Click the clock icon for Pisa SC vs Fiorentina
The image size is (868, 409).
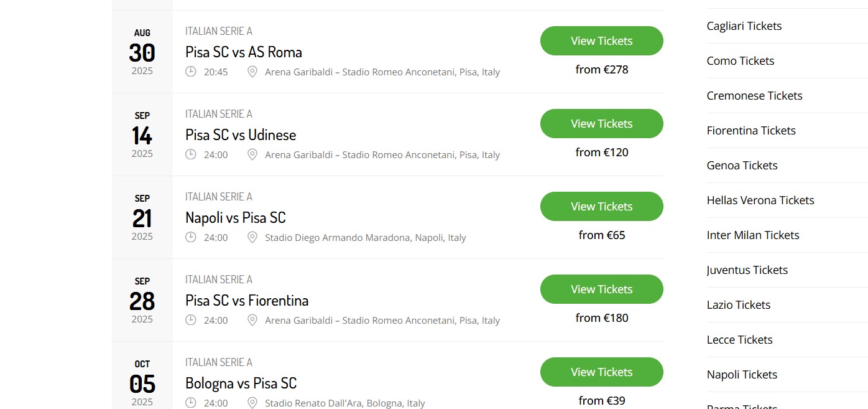191,320
